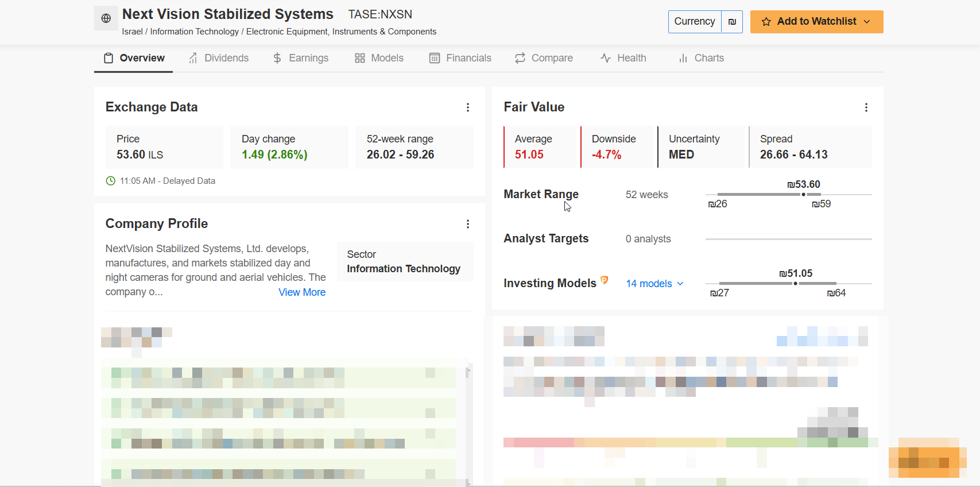
Task: Expand the 14 models dropdown
Action: click(655, 284)
